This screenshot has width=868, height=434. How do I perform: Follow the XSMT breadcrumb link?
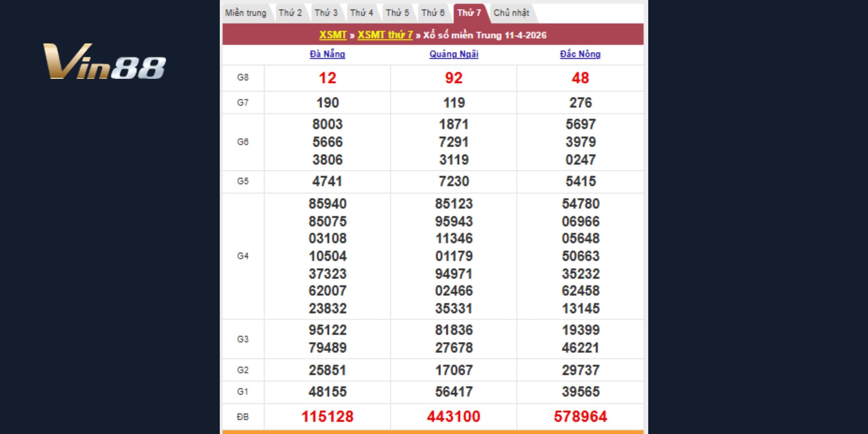pos(333,35)
